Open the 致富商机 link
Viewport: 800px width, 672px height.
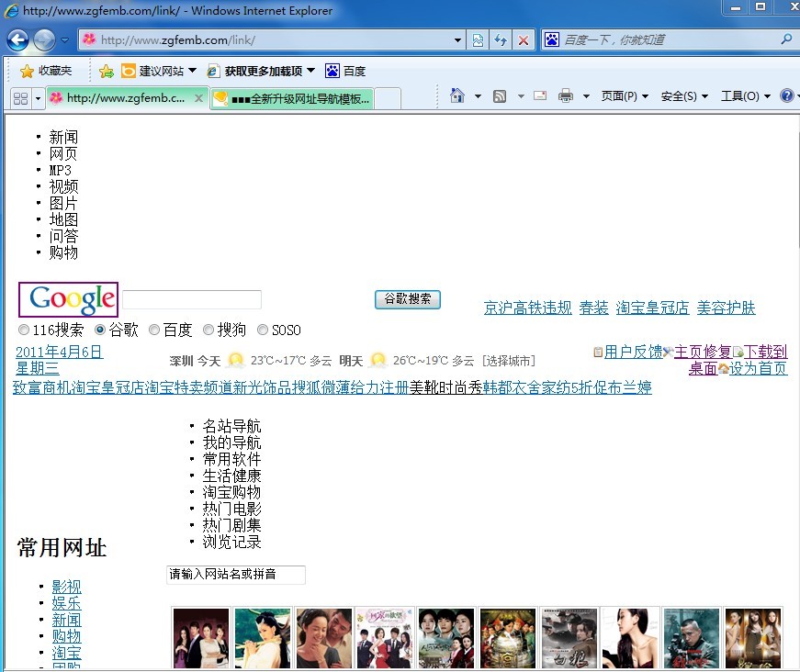click(x=42, y=387)
